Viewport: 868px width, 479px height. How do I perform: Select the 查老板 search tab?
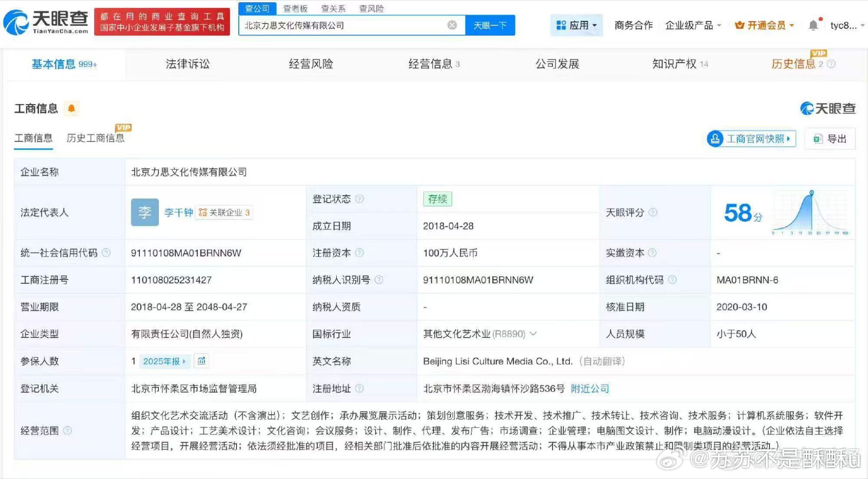(x=294, y=8)
